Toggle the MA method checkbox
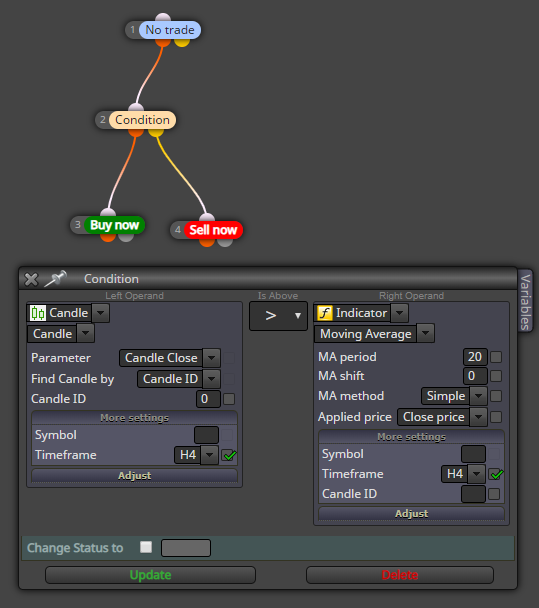 tap(496, 396)
